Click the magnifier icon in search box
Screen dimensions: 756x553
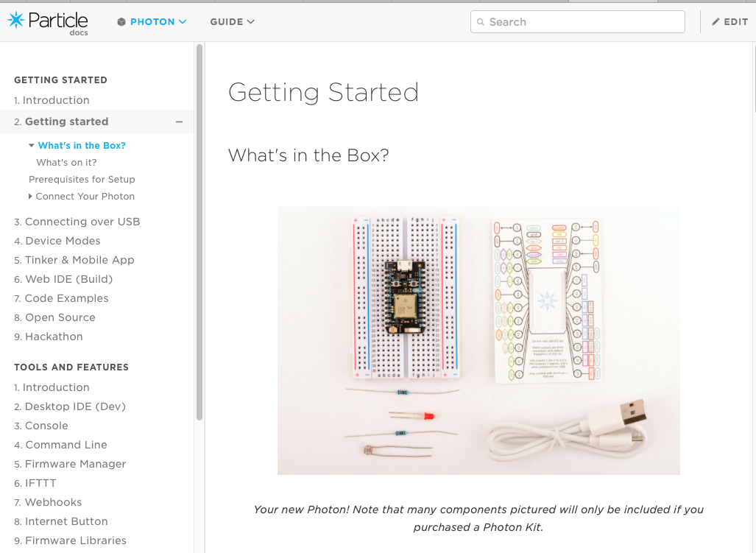click(480, 21)
